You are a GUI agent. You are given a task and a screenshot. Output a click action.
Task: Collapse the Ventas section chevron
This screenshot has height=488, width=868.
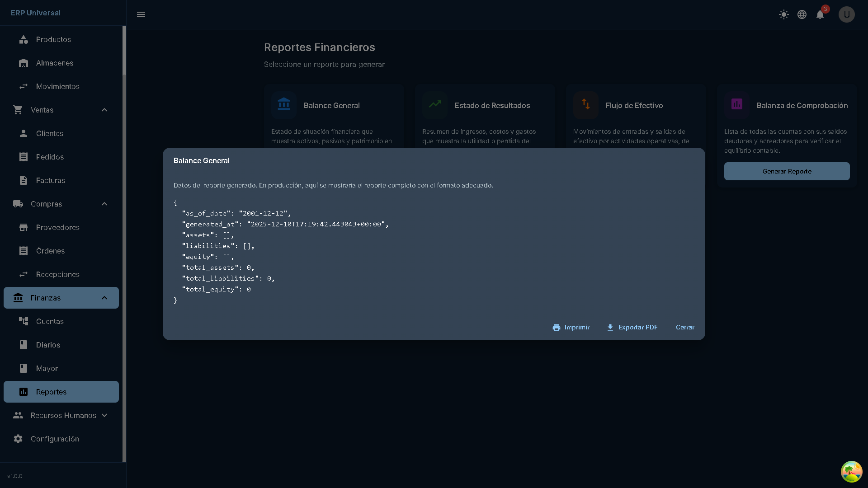pos(104,110)
